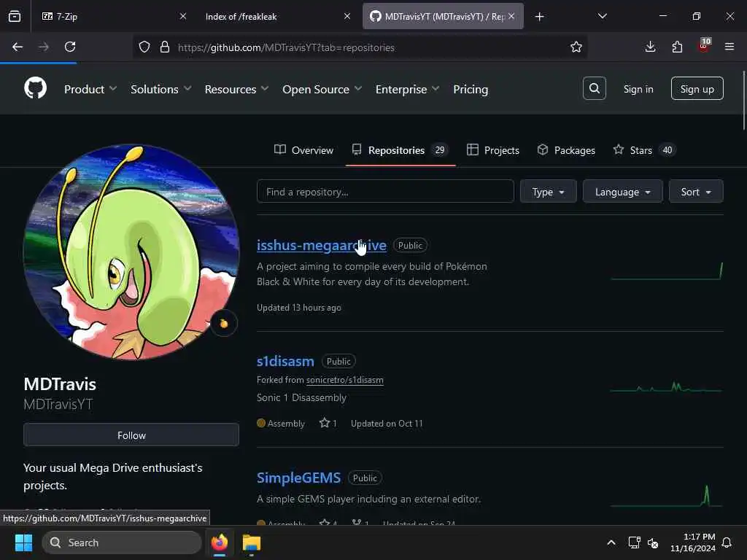
Task: Click the browser URL address bar
Action: pyautogui.click(x=360, y=47)
